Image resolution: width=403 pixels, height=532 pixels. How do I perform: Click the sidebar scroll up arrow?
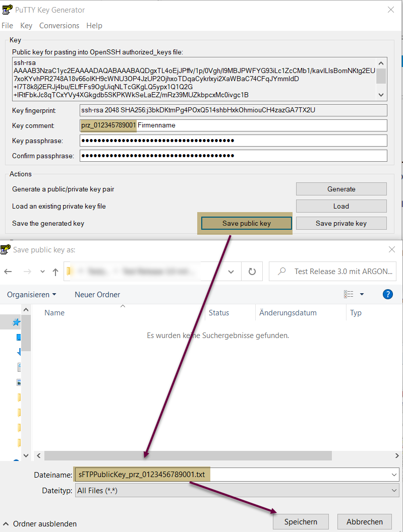point(26,309)
